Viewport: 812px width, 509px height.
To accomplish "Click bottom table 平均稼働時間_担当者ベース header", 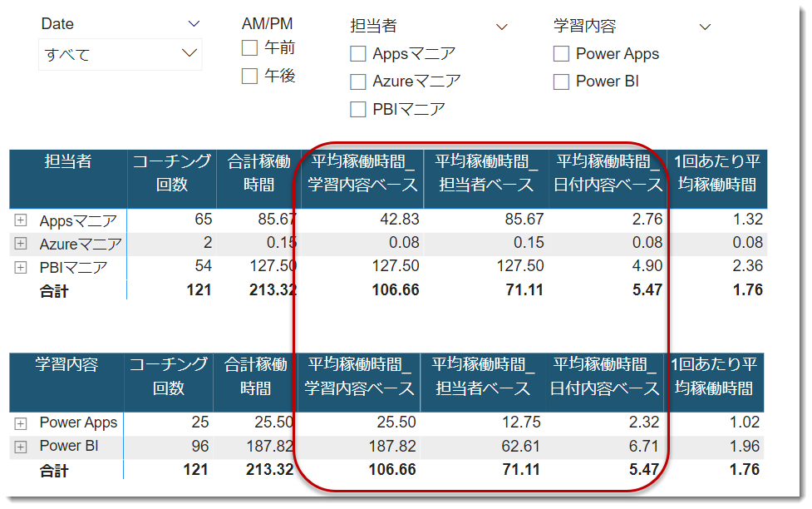I will [483, 383].
